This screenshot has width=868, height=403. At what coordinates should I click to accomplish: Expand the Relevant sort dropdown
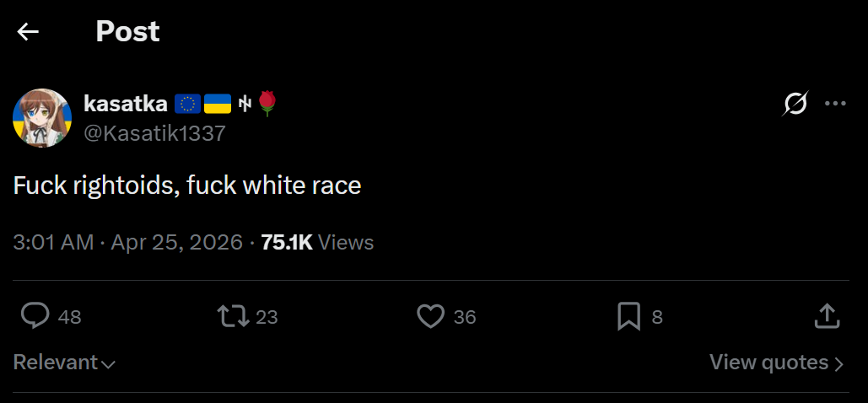pos(64,363)
